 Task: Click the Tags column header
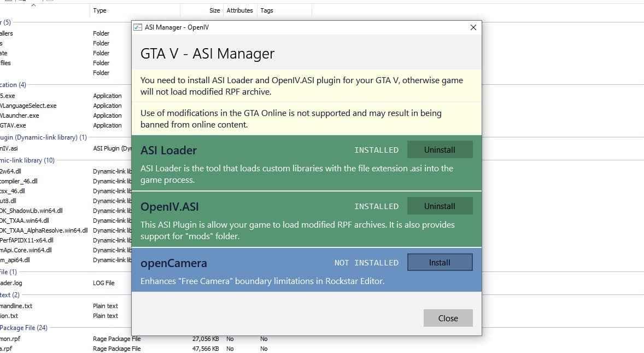click(267, 10)
